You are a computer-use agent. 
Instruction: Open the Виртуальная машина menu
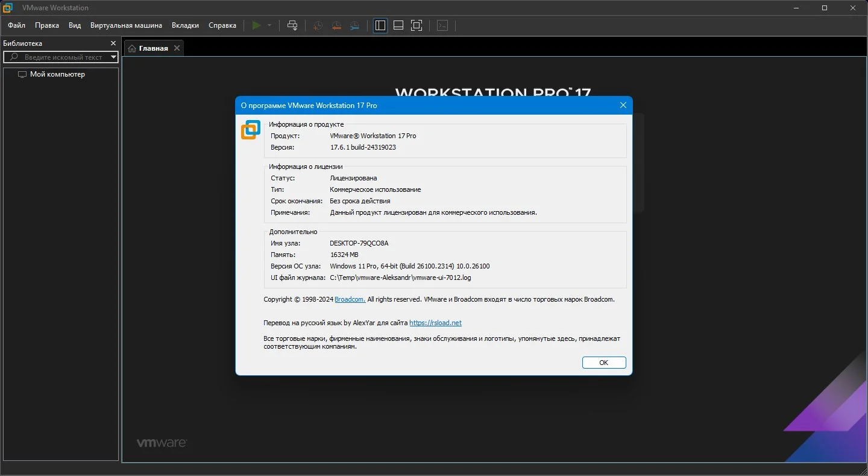[x=126, y=25]
